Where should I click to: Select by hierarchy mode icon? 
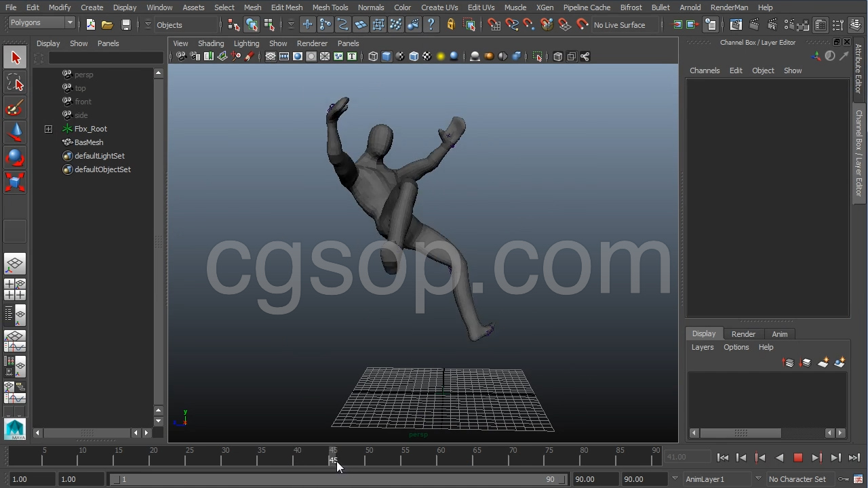(x=234, y=25)
